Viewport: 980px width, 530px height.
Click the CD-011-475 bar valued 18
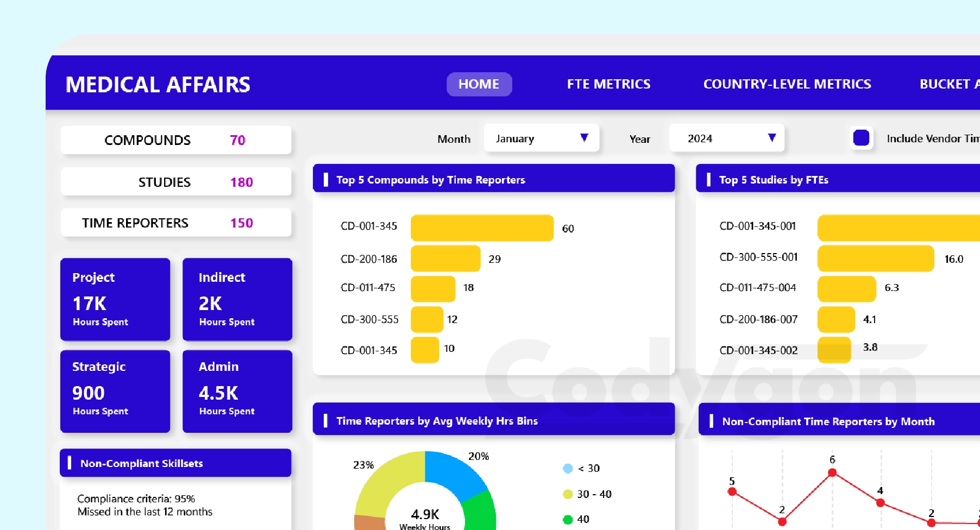tap(432, 289)
